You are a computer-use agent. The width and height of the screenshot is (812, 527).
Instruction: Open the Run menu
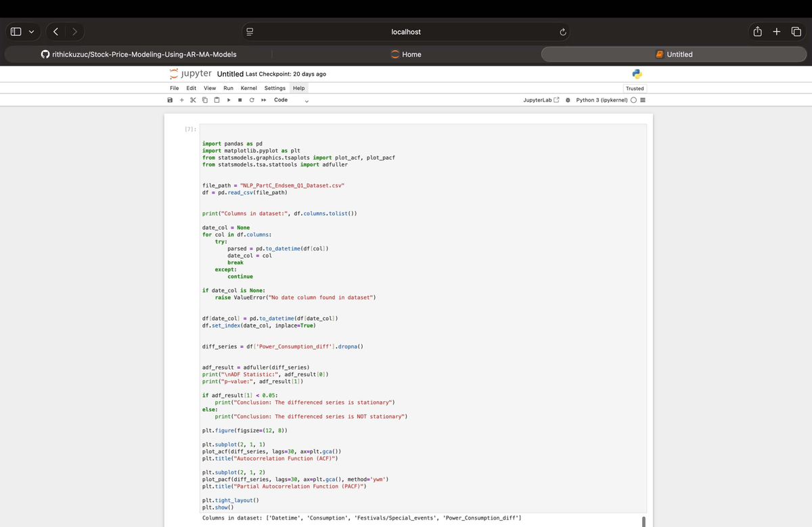pyautogui.click(x=229, y=88)
